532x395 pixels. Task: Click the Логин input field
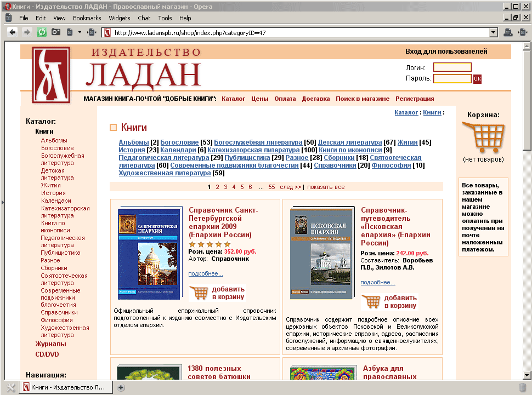coord(452,67)
